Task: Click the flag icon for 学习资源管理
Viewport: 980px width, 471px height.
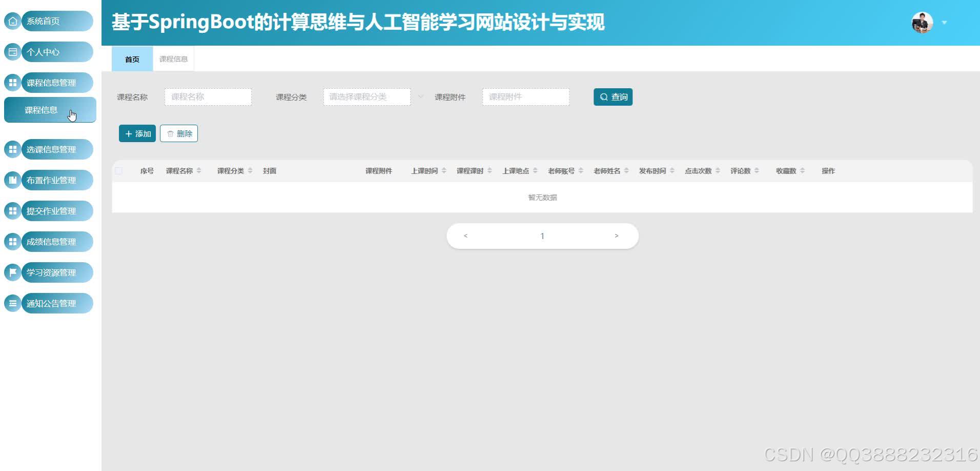Action: coord(12,272)
